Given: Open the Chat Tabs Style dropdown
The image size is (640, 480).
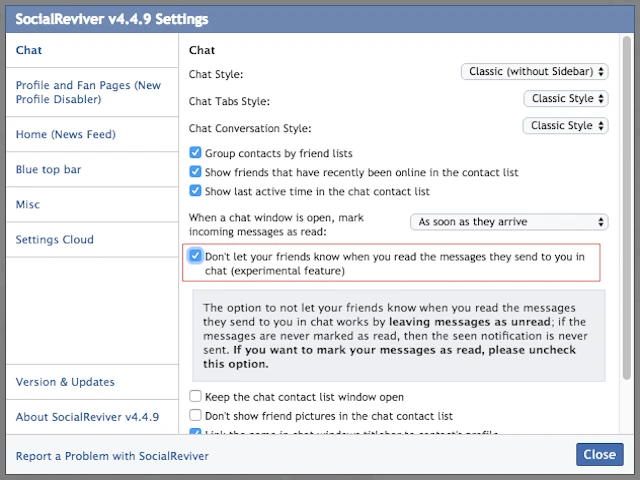Looking at the screenshot, I should 566,99.
